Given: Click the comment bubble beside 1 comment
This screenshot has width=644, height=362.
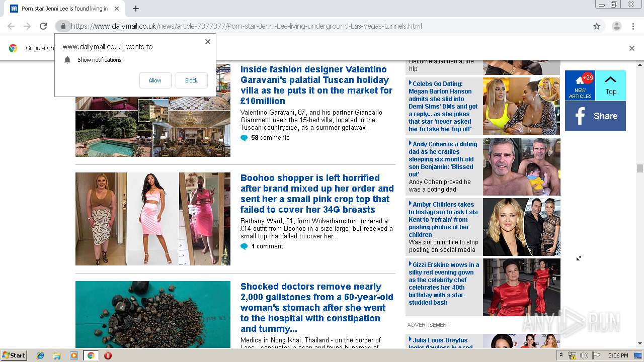Looking at the screenshot, I should tap(244, 246).
